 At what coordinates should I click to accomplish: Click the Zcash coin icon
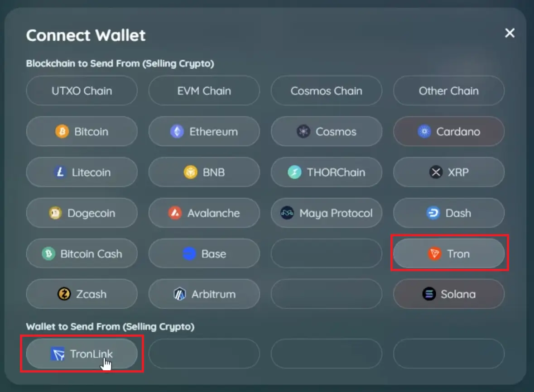(64, 294)
